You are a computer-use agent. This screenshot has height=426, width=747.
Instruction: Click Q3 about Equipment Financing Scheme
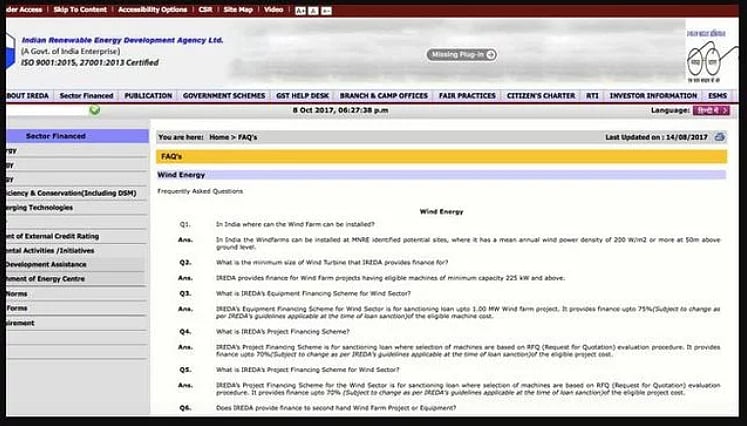pyautogui.click(x=313, y=294)
